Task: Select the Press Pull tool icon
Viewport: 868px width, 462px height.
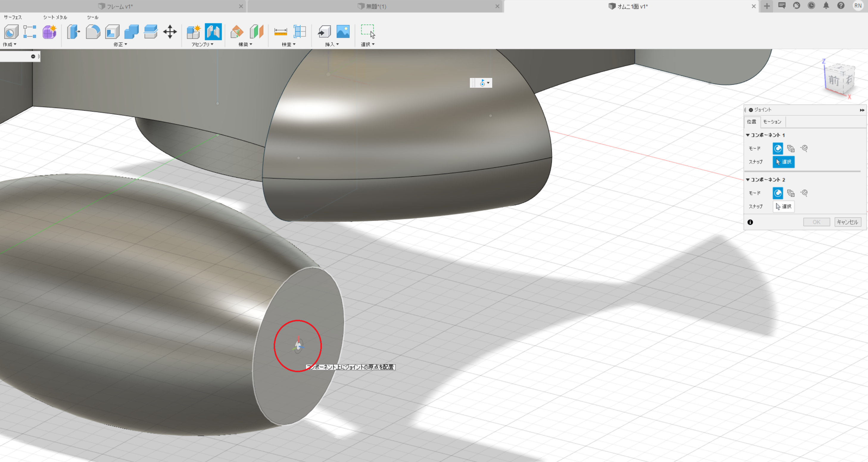Action: tap(73, 32)
